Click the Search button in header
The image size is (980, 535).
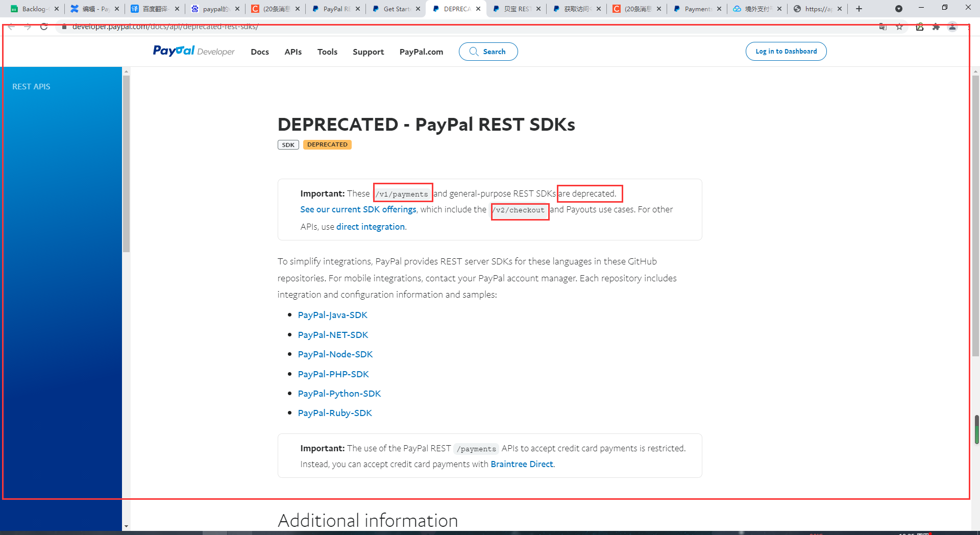click(x=488, y=52)
